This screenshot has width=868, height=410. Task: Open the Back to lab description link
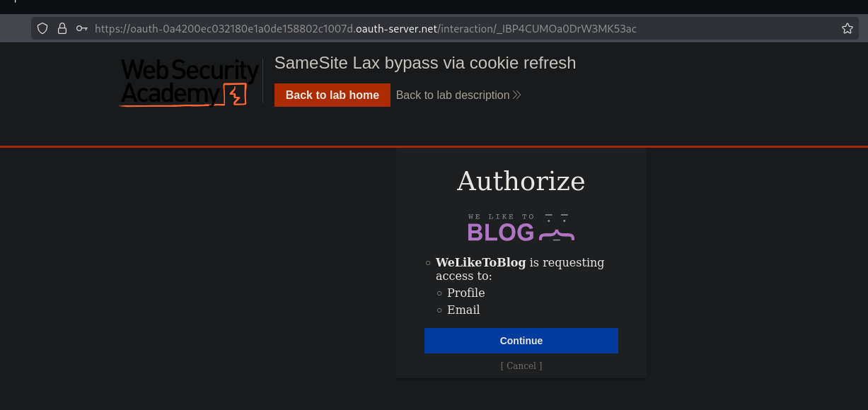pos(453,95)
